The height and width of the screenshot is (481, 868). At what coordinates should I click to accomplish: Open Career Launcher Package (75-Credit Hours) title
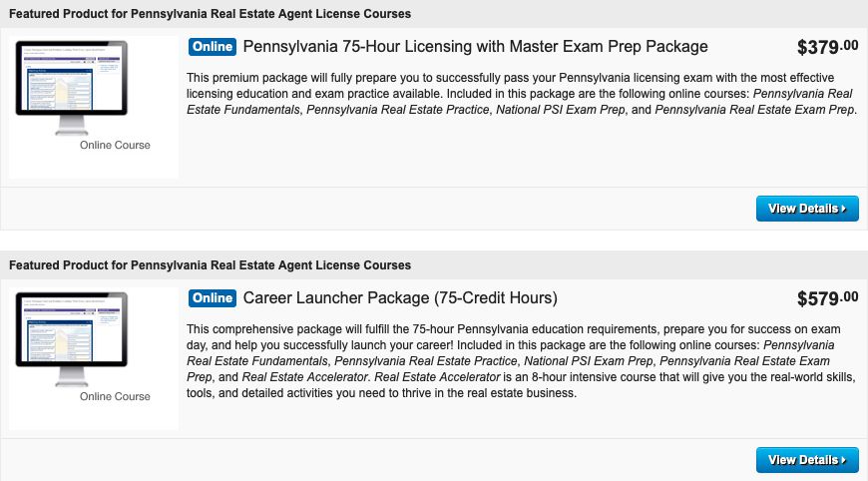(x=400, y=297)
